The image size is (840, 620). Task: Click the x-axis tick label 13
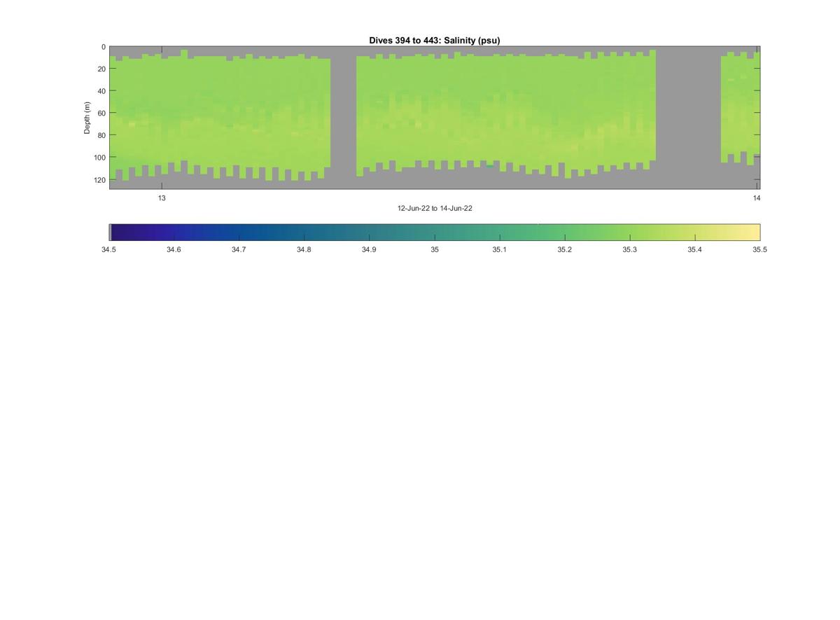click(x=162, y=198)
